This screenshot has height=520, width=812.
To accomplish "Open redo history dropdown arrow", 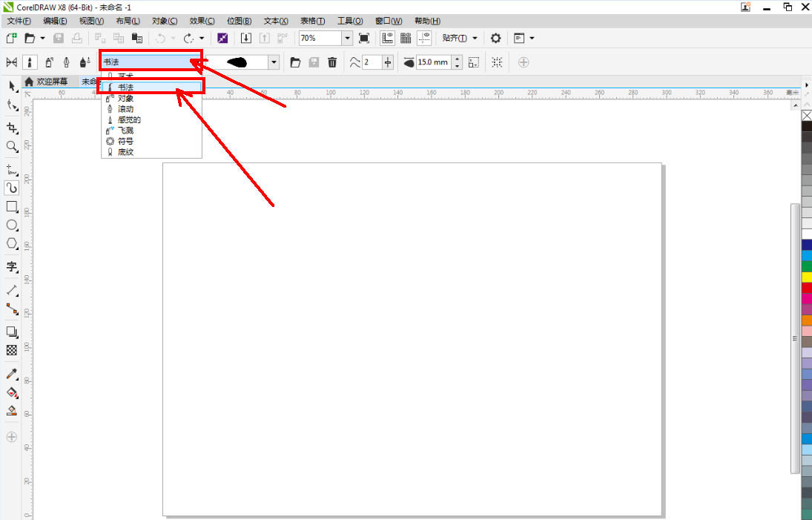I will coord(202,38).
